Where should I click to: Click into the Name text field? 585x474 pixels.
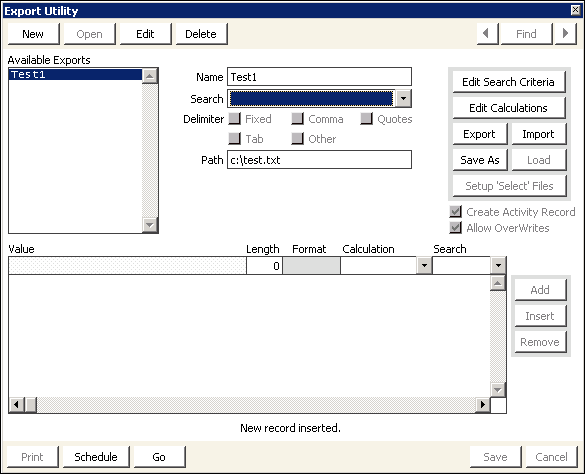[x=319, y=77]
